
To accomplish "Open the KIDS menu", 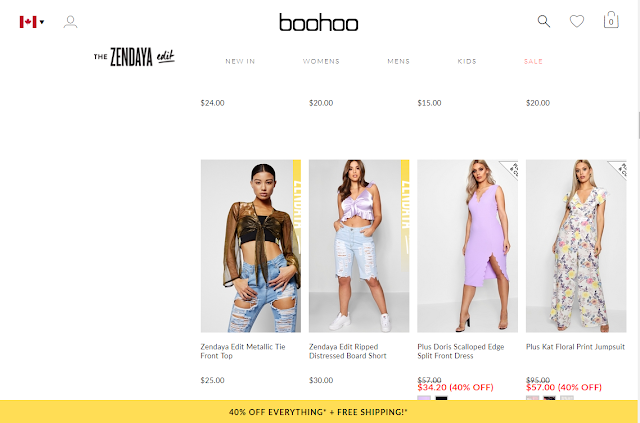I will tap(467, 61).
